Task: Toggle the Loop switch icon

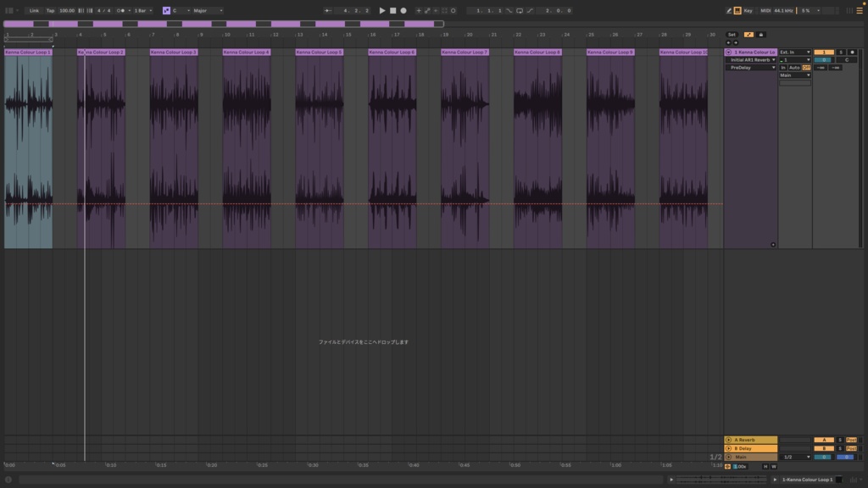Action: (520, 10)
